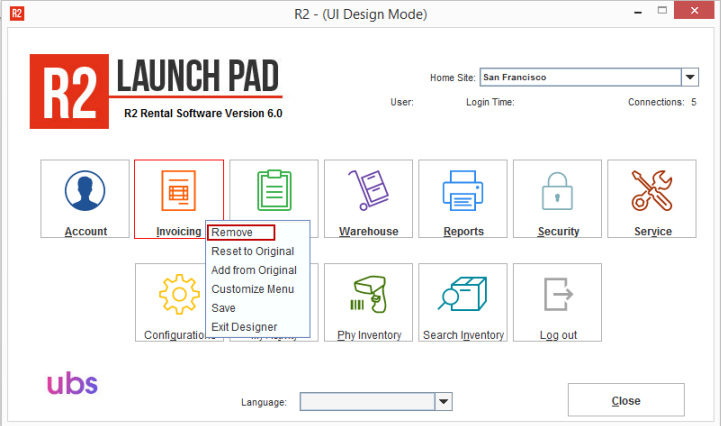Click the Home Site San Francisco field
This screenshot has height=426, width=721.
pyautogui.click(x=581, y=77)
